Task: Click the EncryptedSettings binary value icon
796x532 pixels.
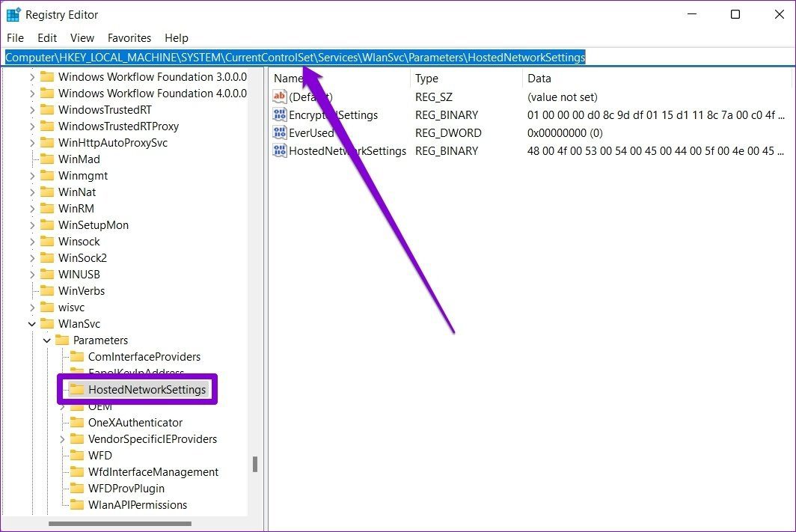Action: [280, 114]
